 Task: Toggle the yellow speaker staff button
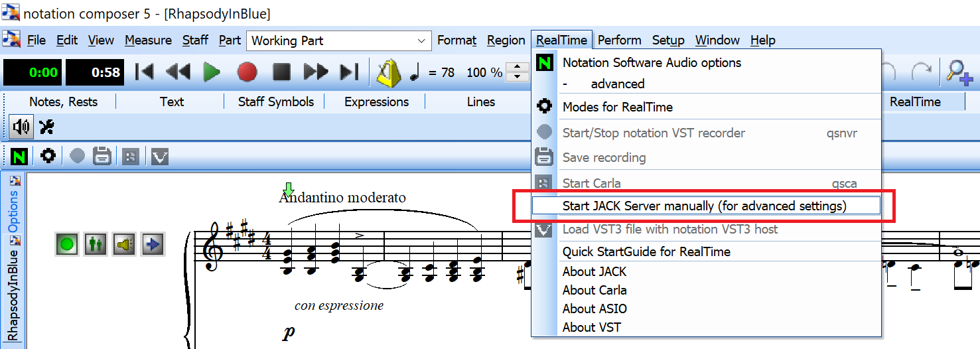point(124,244)
